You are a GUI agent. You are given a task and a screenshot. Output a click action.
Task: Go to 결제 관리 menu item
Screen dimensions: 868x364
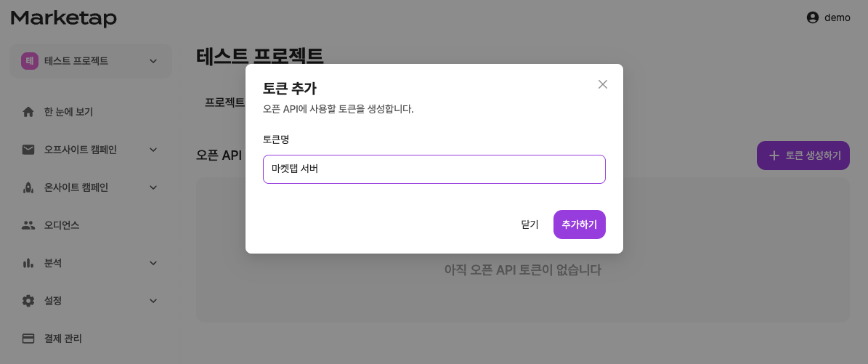63,339
